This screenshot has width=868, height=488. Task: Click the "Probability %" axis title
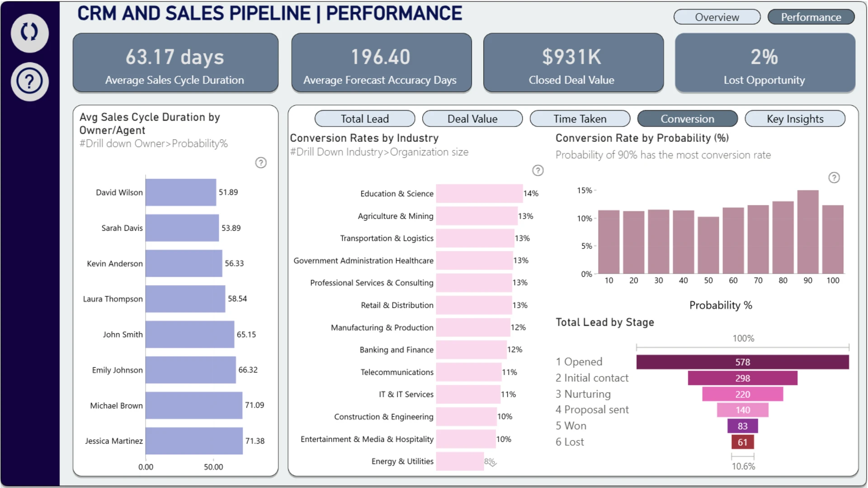click(x=721, y=305)
